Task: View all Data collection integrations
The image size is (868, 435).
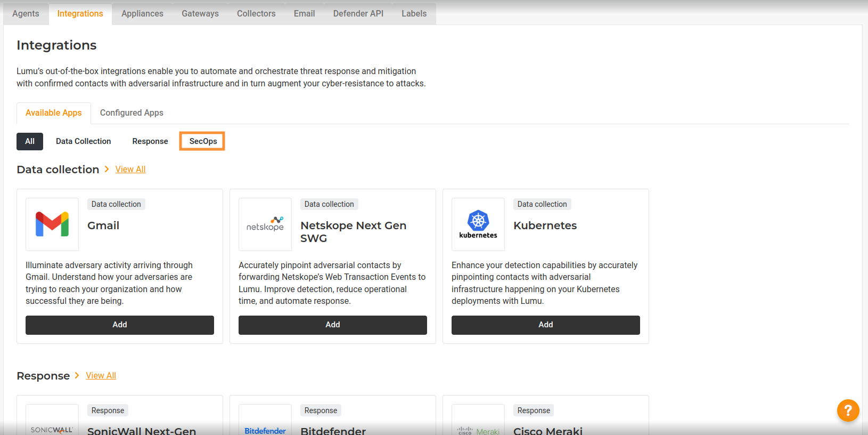Action: click(130, 169)
